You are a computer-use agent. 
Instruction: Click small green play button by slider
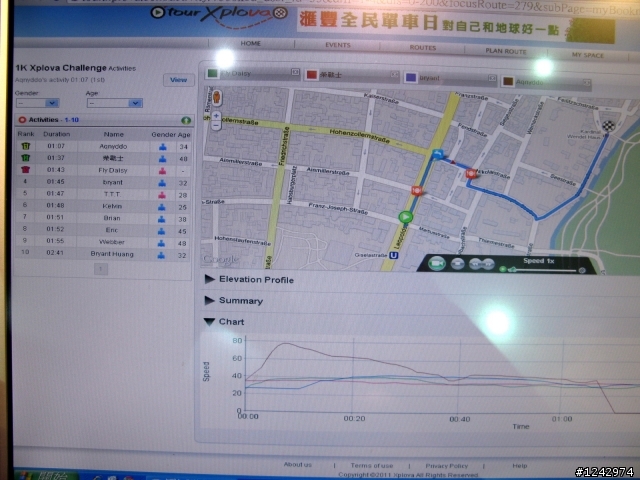tap(503, 269)
